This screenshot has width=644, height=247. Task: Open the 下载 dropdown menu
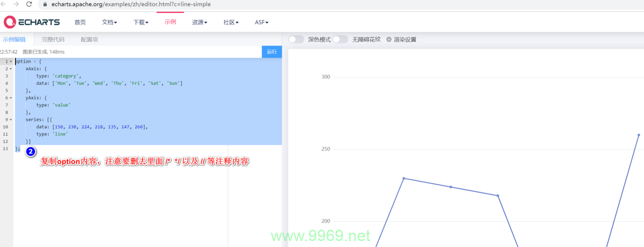(x=141, y=22)
